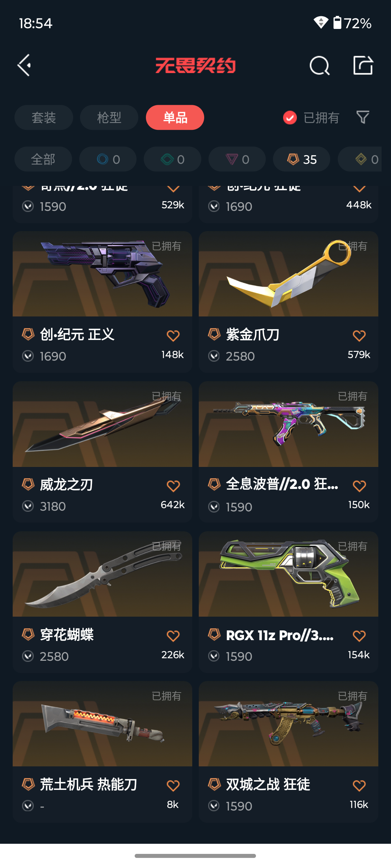Select the orange tier filter showing 35
Screen dimensions: 391x868
pyautogui.click(x=302, y=159)
